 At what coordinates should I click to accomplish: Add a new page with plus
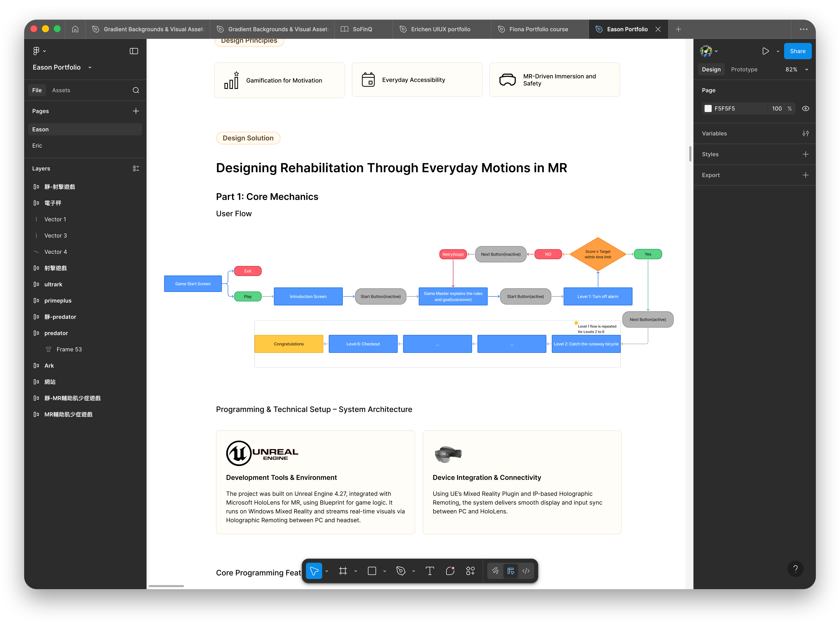[135, 111]
